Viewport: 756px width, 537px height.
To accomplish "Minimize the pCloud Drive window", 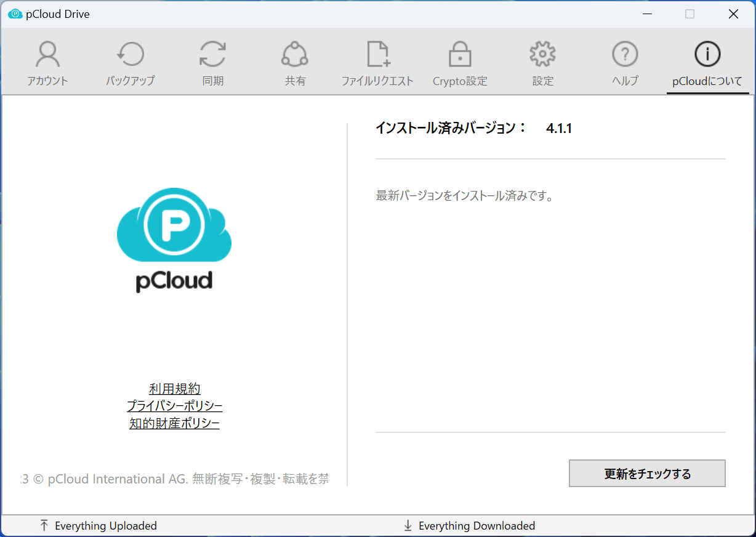I will (647, 14).
